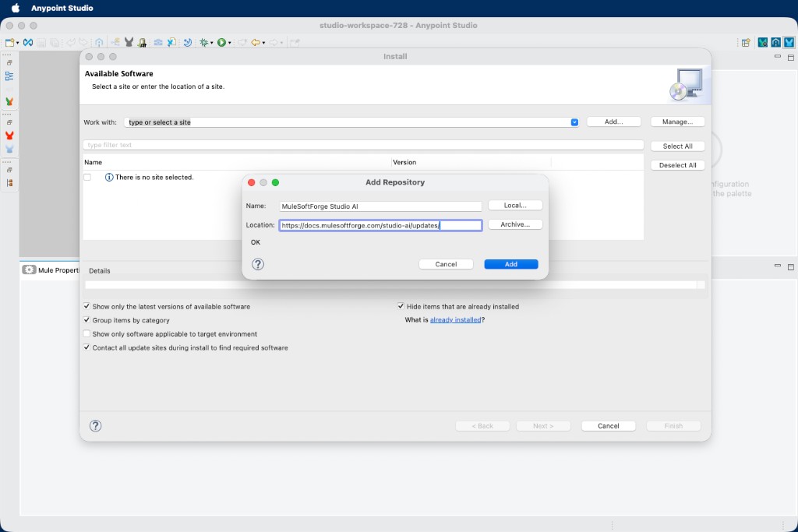This screenshot has height=532, width=798.
Task: Toggle Group items by category checkbox
Action: point(87,320)
